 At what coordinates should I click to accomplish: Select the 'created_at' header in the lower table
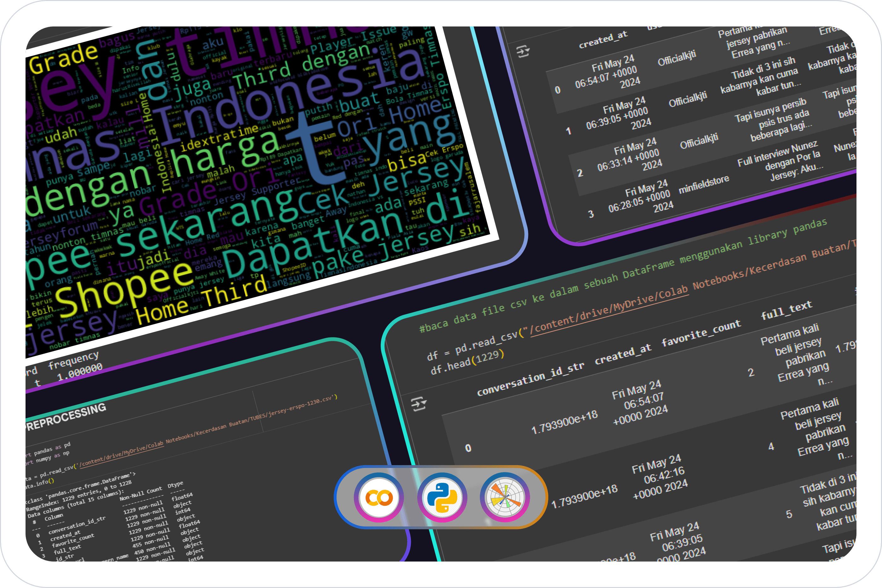point(623,354)
